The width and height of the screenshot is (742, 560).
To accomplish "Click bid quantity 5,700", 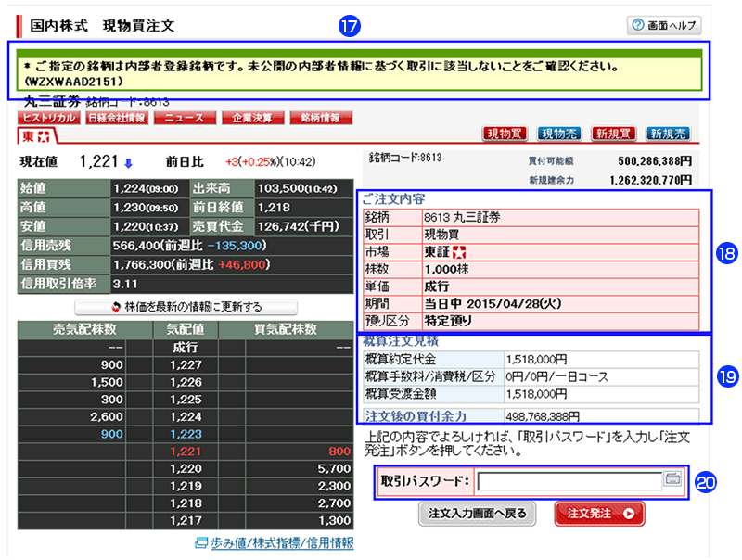I will [x=334, y=469].
